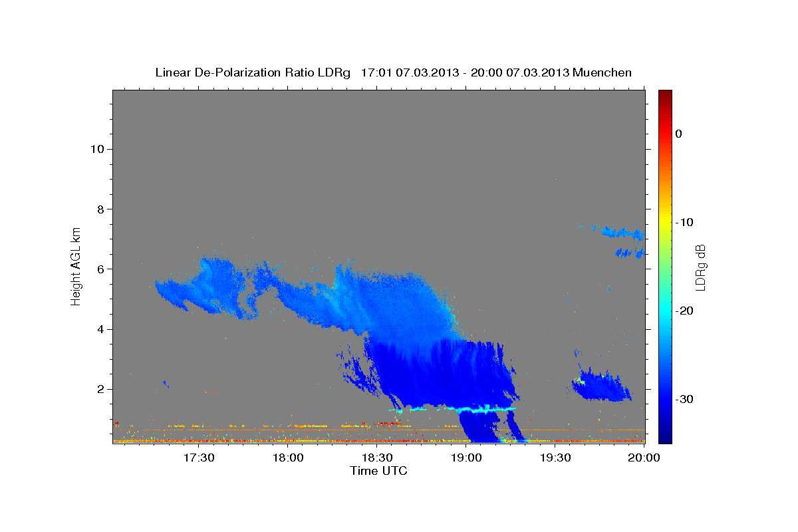Click the 'LDRg dB' colorbar label
798x532 pixels.
[x=700, y=267]
